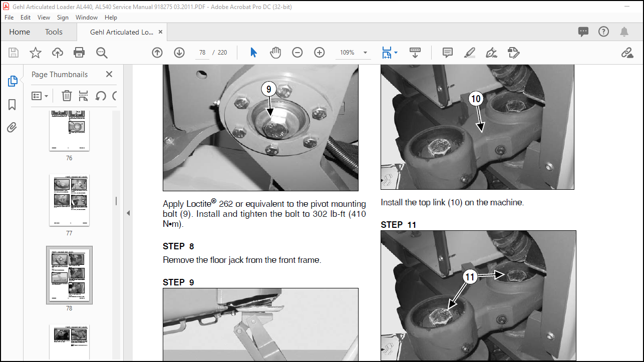The image size is (644, 362).
Task: Open the fit page width tool
Action: point(387,53)
